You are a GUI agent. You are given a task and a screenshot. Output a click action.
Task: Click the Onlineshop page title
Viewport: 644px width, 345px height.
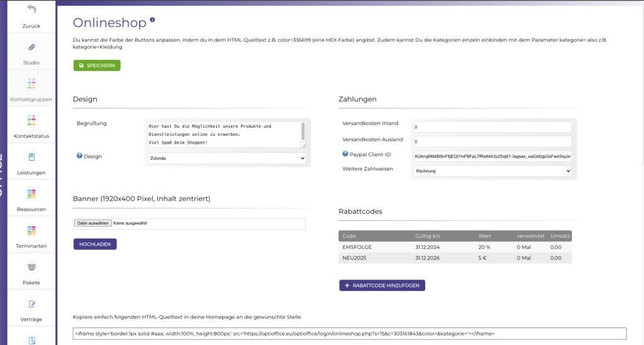pos(109,23)
